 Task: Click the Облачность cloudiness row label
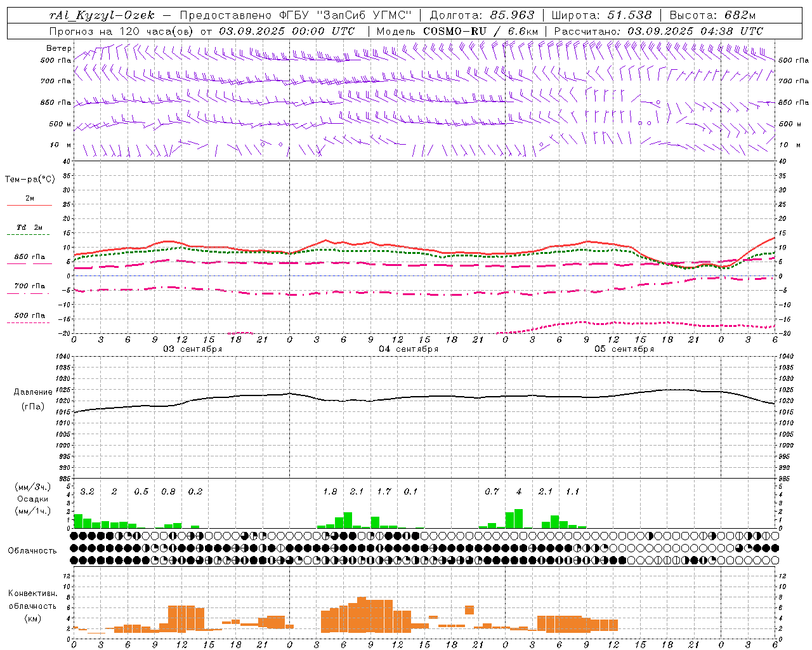(x=32, y=550)
